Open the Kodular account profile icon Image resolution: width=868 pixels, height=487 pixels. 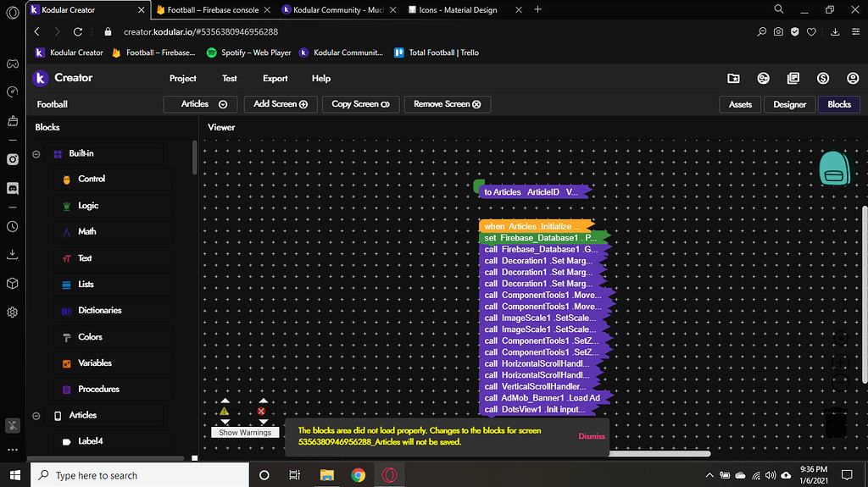point(853,78)
